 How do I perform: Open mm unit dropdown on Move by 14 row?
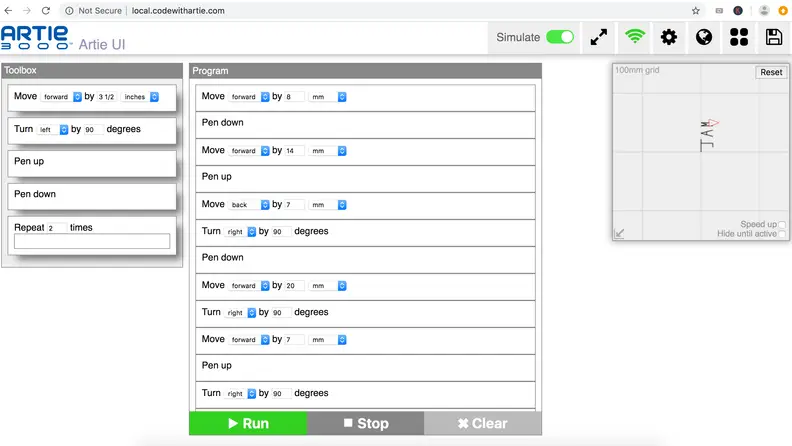coord(327,151)
